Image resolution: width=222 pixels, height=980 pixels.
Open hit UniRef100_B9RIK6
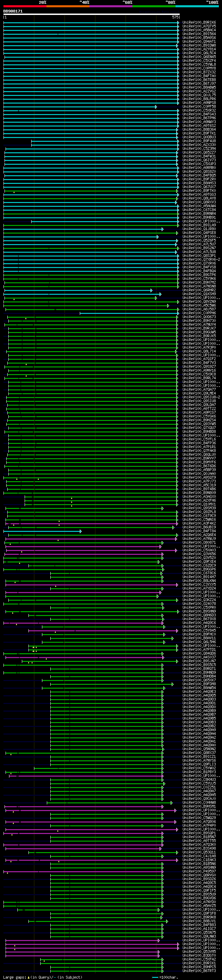(x=199, y=23)
